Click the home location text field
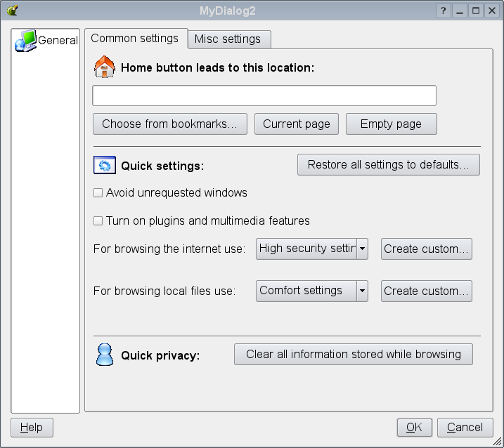The height and width of the screenshot is (448, 504). 264,95
